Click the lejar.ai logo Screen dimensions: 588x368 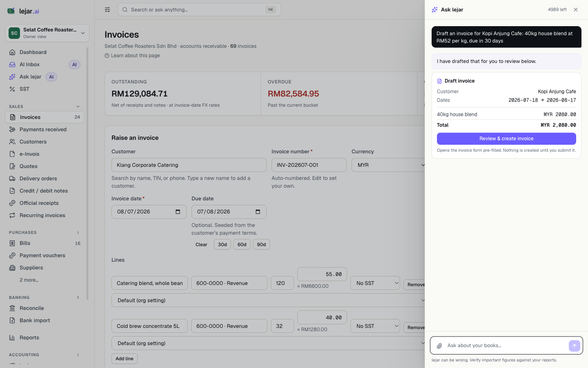click(23, 11)
